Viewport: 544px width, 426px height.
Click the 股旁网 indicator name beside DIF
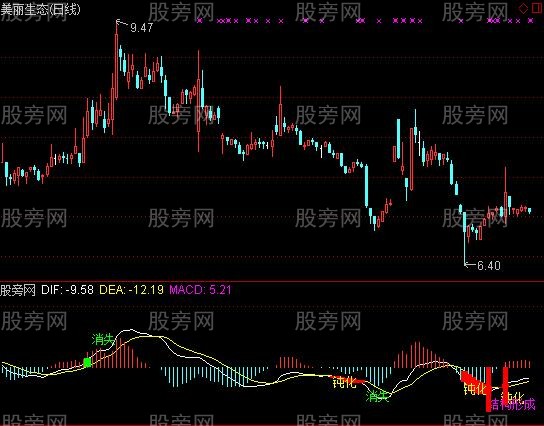point(18,290)
